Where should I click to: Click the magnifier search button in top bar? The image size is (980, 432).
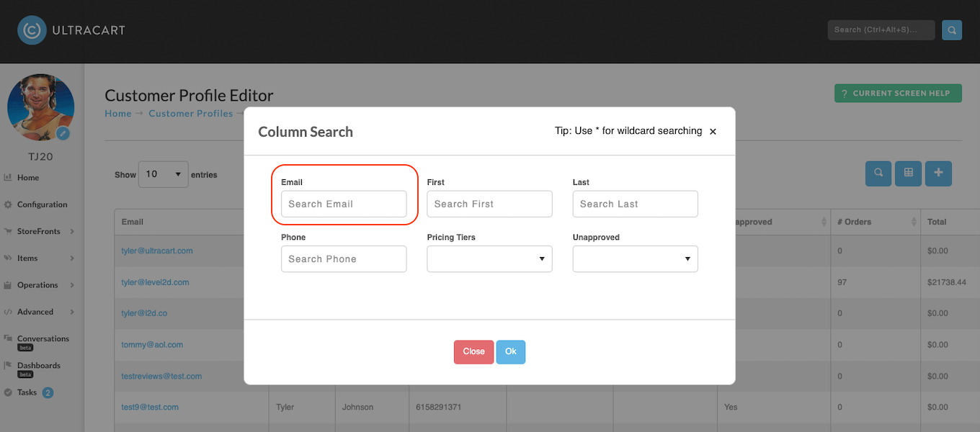click(952, 30)
